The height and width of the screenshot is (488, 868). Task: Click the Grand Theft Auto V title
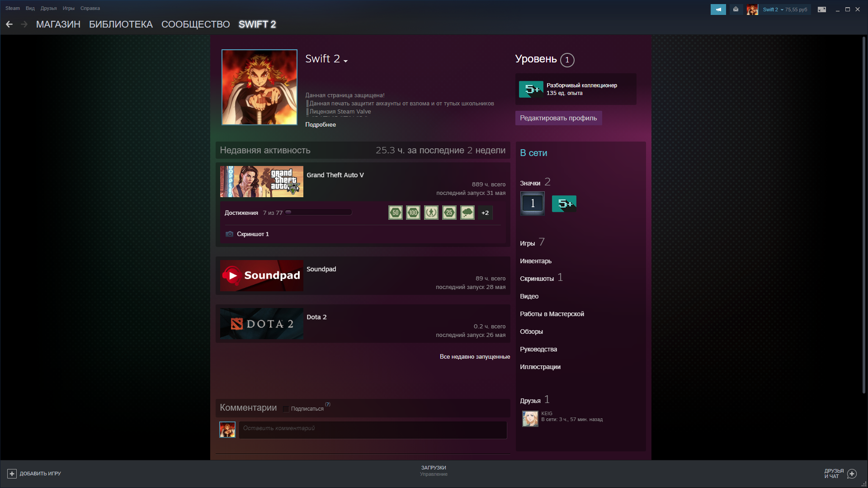pyautogui.click(x=335, y=175)
